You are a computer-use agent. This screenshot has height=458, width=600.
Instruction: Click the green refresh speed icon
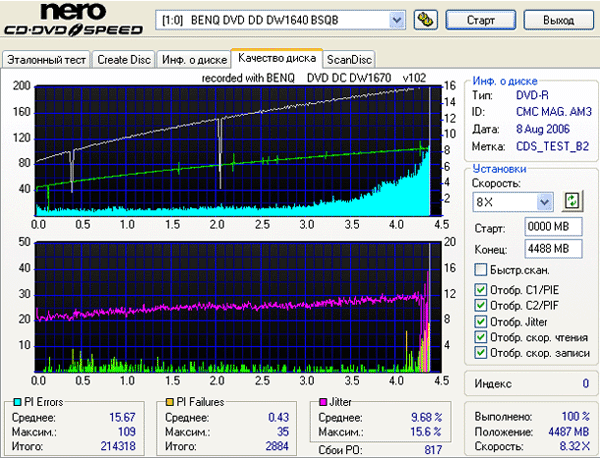(x=572, y=201)
